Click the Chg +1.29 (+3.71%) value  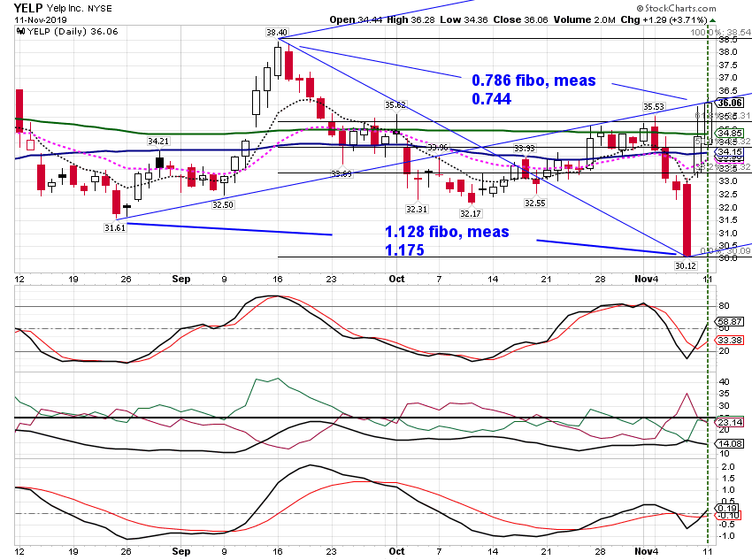pyautogui.click(x=664, y=19)
